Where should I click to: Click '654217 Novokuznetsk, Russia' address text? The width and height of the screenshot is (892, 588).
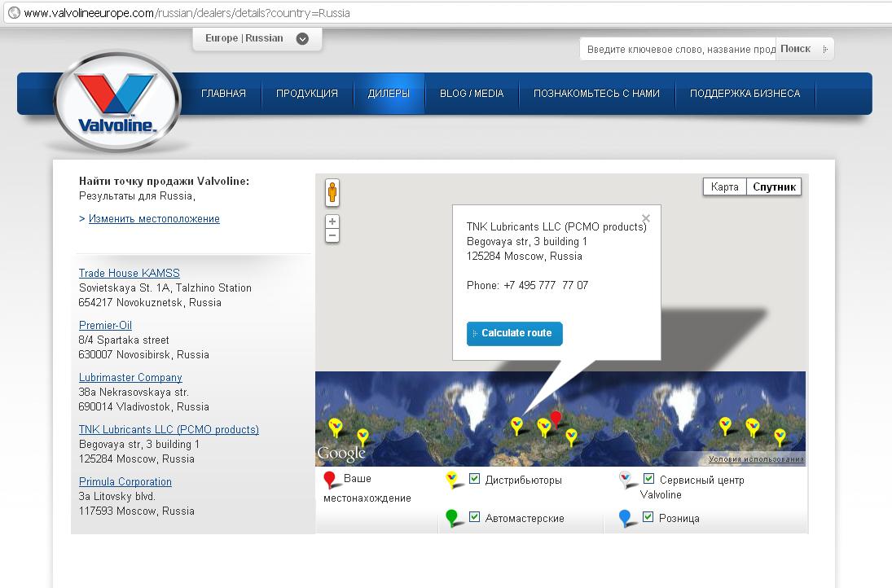click(x=150, y=302)
